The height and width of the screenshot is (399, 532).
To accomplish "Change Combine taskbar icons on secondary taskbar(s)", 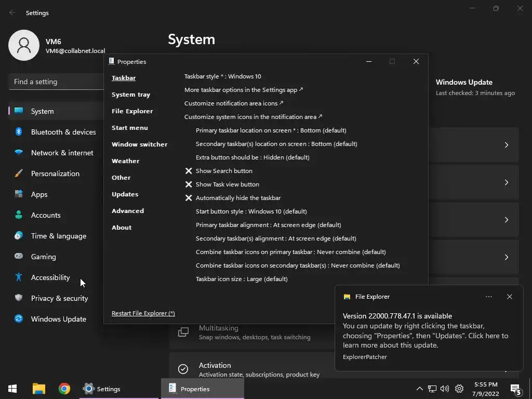I will [x=298, y=265].
